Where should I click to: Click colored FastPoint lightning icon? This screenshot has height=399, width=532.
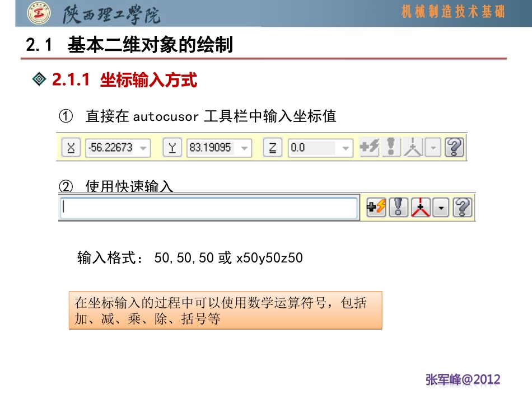tap(376, 207)
